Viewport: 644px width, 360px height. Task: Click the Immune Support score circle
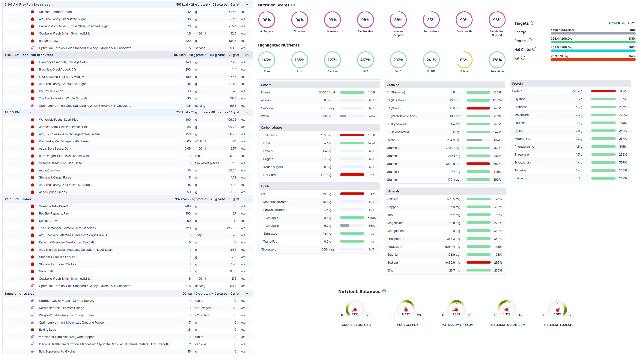tap(398, 20)
